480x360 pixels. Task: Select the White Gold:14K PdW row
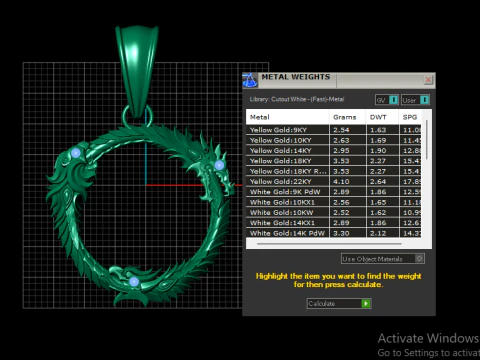click(x=333, y=233)
